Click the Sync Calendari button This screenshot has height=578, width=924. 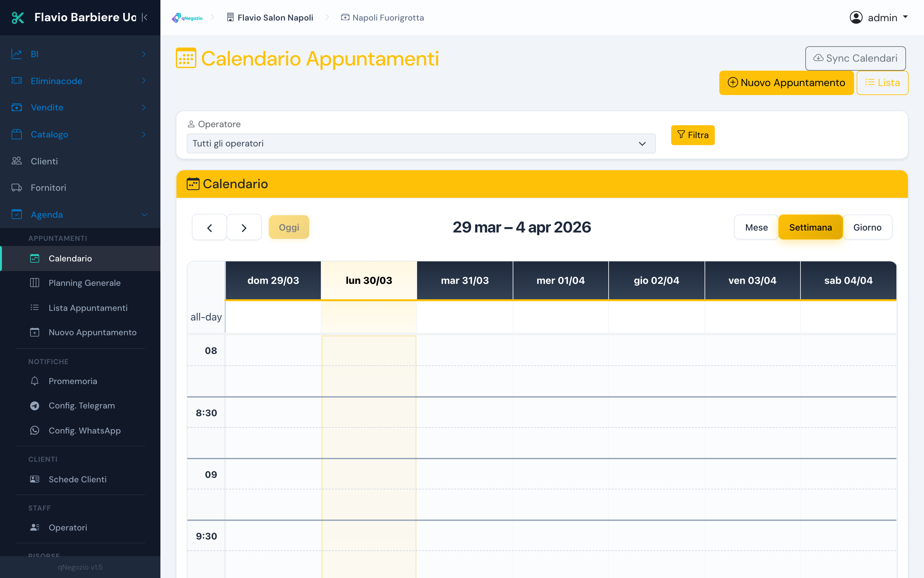[x=855, y=58]
